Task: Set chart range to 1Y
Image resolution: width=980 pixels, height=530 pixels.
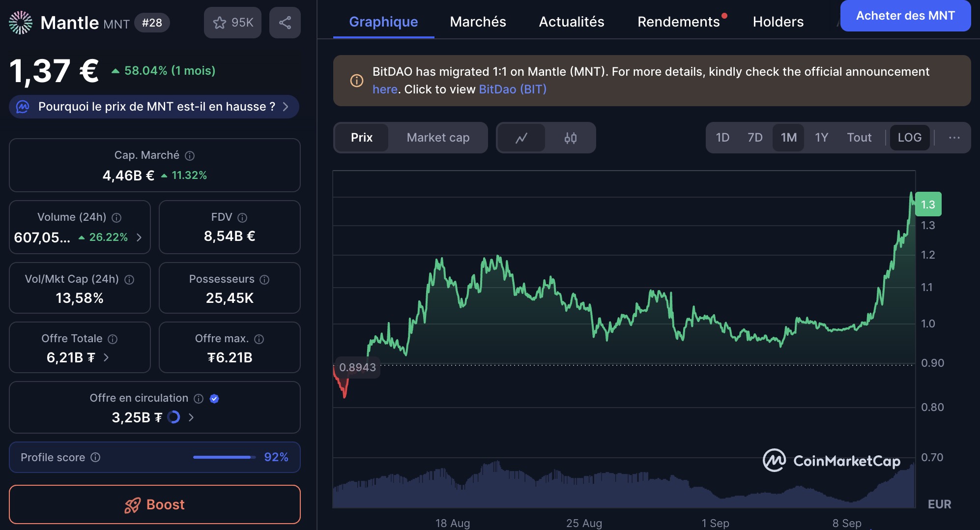Action: pos(822,138)
